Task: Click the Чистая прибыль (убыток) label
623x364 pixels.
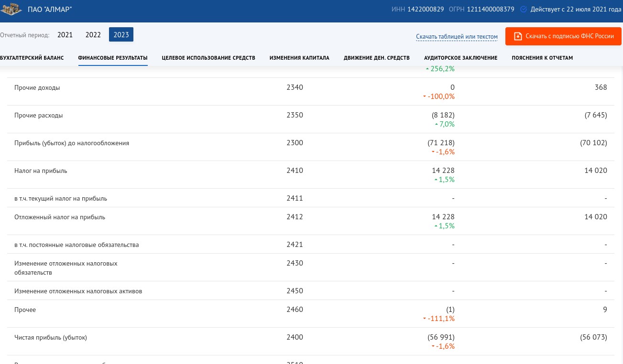Action: (51, 338)
